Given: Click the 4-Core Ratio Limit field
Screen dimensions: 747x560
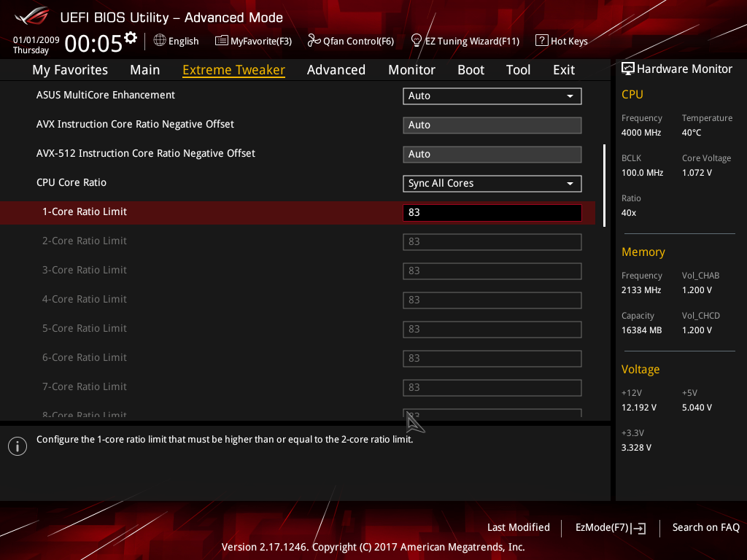Looking at the screenshot, I should pyautogui.click(x=492, y=300).
